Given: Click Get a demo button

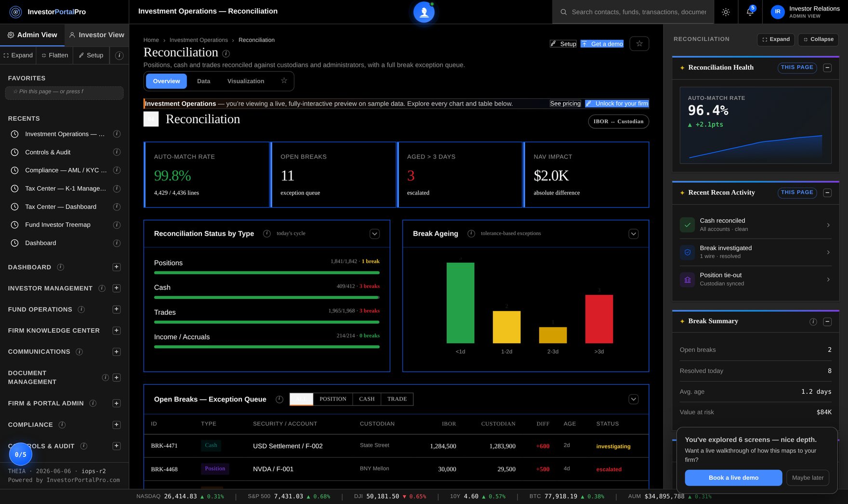Looking at the screenshot, I should tap(602, 44).
